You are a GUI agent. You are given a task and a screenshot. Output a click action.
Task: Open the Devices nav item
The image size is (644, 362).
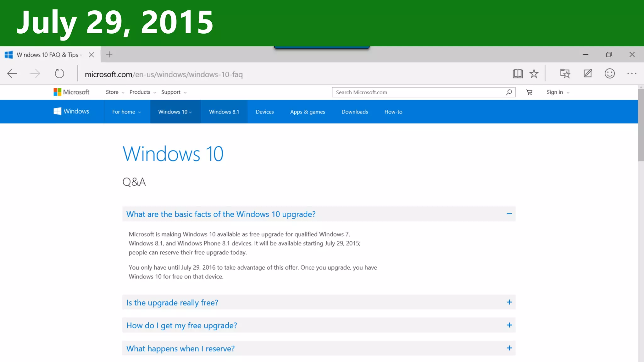[265, 112]
